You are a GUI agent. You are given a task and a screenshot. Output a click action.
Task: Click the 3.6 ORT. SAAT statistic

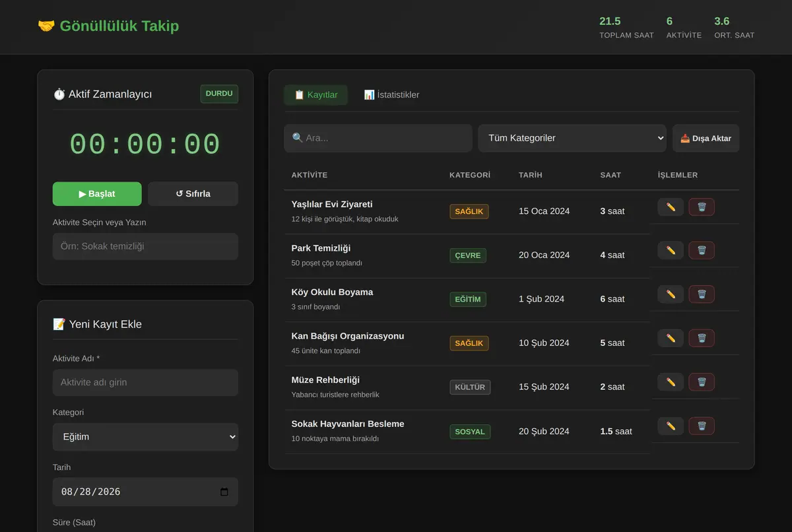click(734, 27)
